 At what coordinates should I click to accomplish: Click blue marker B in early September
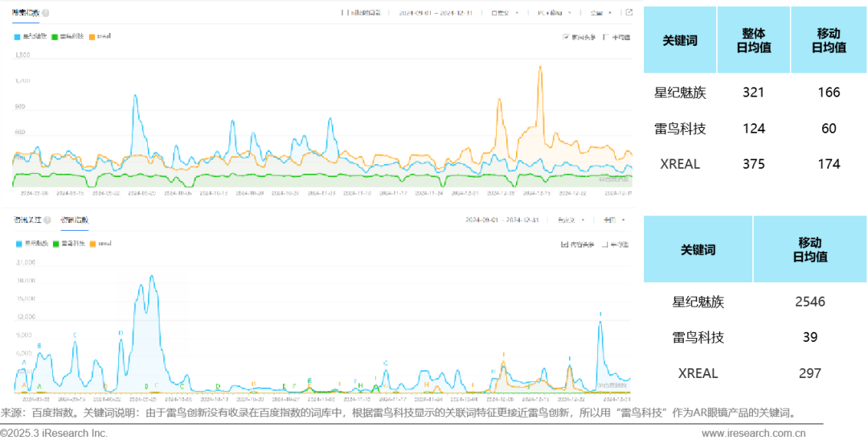[x=39, y=346]
